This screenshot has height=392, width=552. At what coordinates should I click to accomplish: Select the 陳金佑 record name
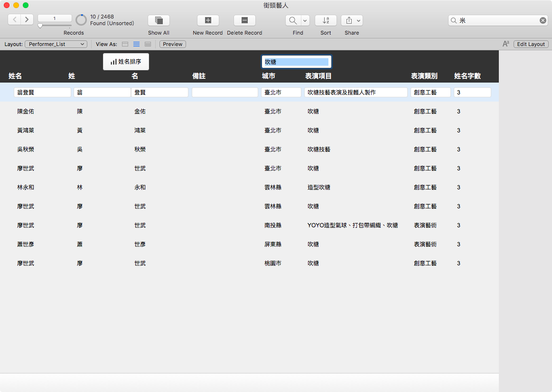tap(26, 111)
